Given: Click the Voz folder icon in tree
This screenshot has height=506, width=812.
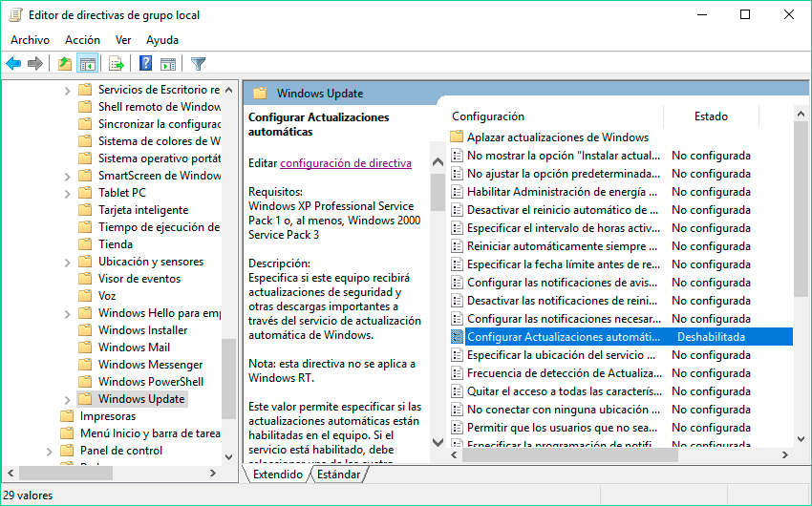Looking at the screenshot, I should coord(85,295).
